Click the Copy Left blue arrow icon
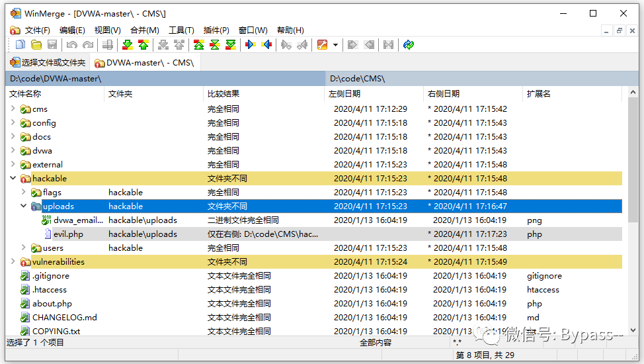The height and width of the screenshot is (364, 644). [x=266, y=44]
